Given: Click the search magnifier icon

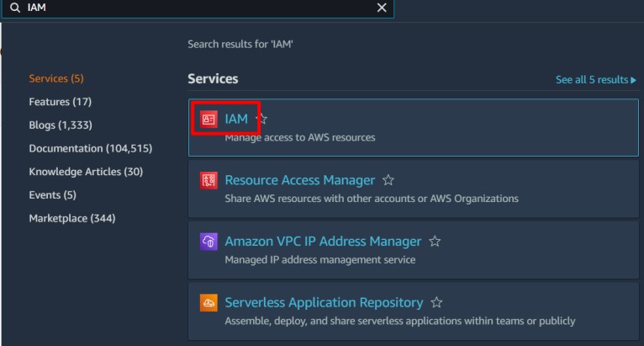Looking at the screenshot, I should coord(15,8).
